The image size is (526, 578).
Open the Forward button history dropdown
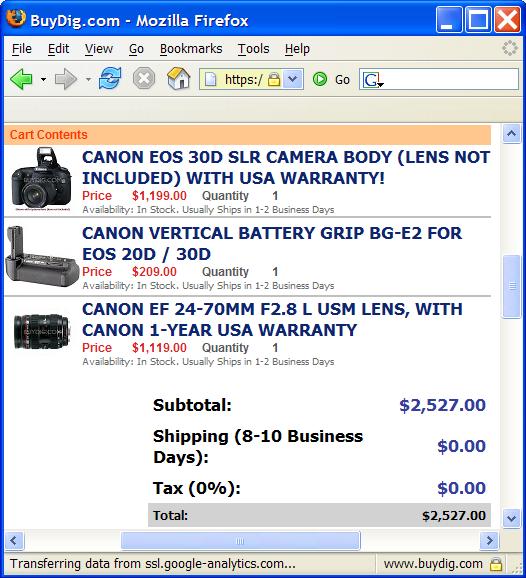[x=88, y=79]
